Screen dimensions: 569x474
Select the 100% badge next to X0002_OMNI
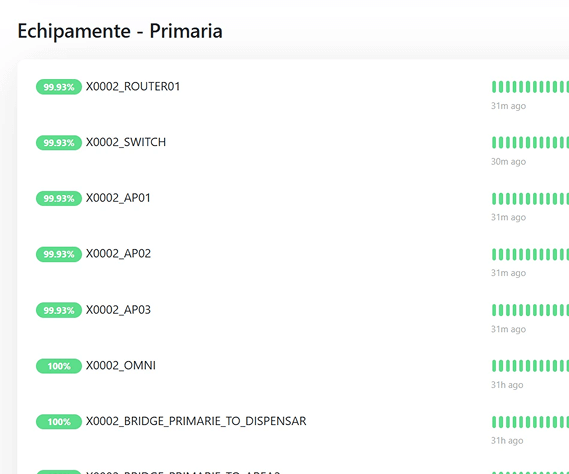click(59, 366)
